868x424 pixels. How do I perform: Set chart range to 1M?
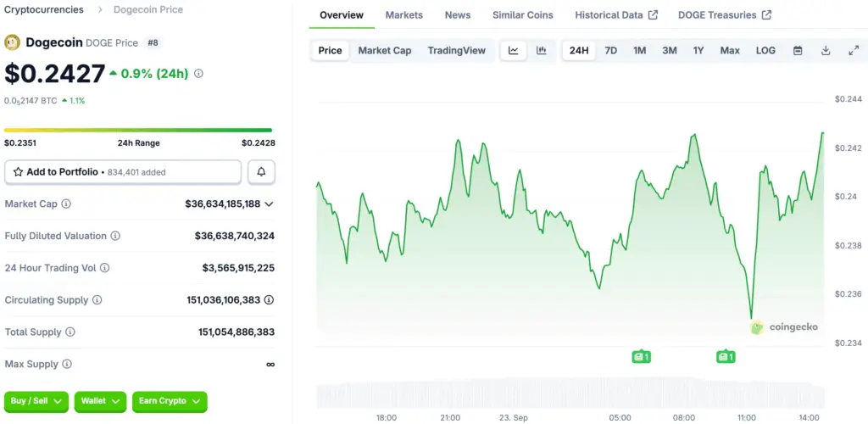coord(639,50)
